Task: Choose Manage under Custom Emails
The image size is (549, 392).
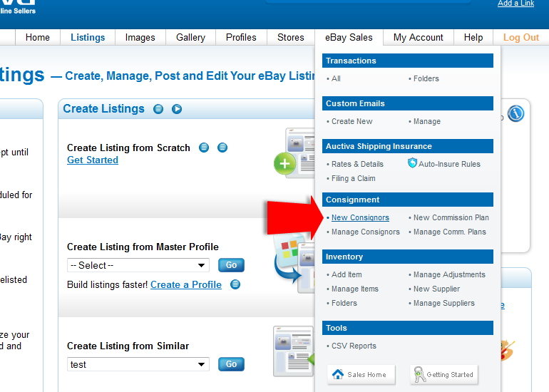Action: point(427,121)
